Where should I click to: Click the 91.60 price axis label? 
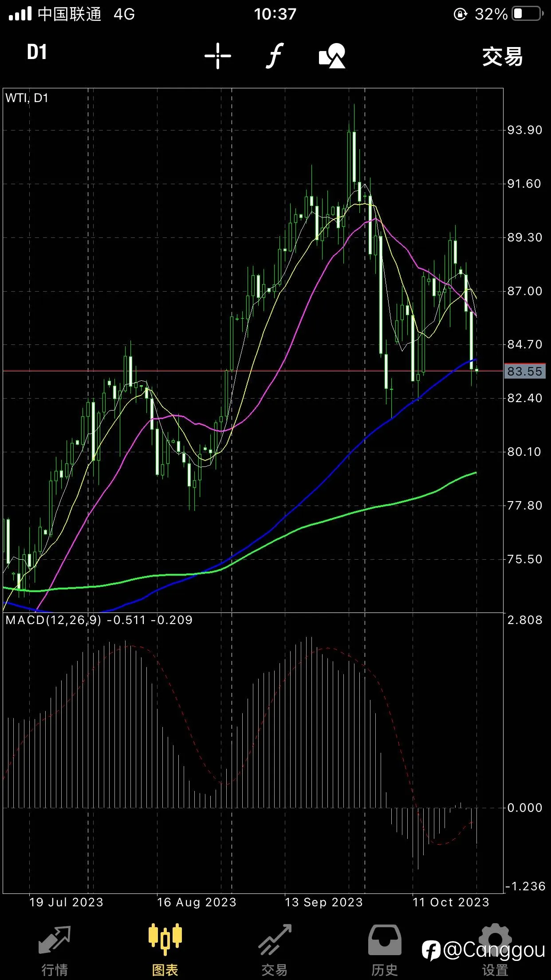[x=525, y=184]
